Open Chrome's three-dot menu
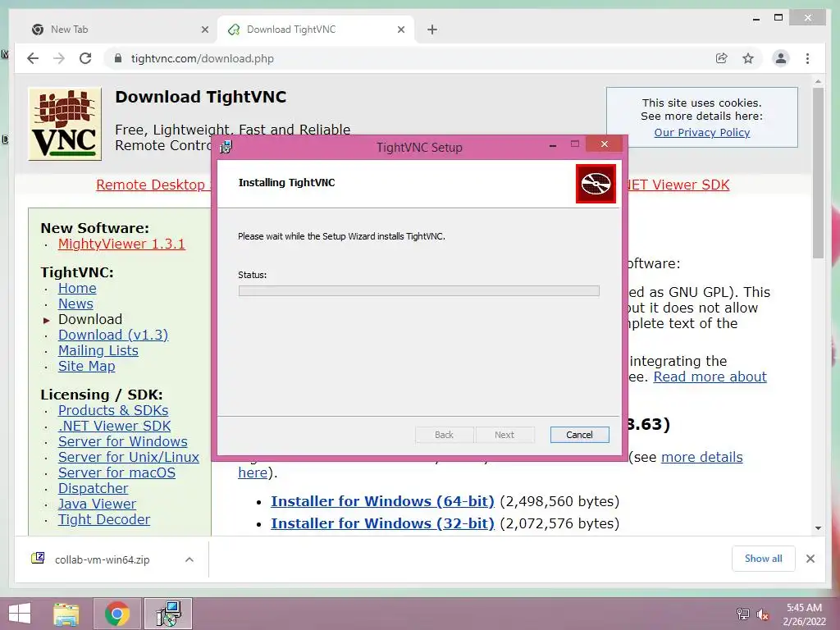Image resolution: width=840 pixels, height=630 pixels. pos(807,58)
